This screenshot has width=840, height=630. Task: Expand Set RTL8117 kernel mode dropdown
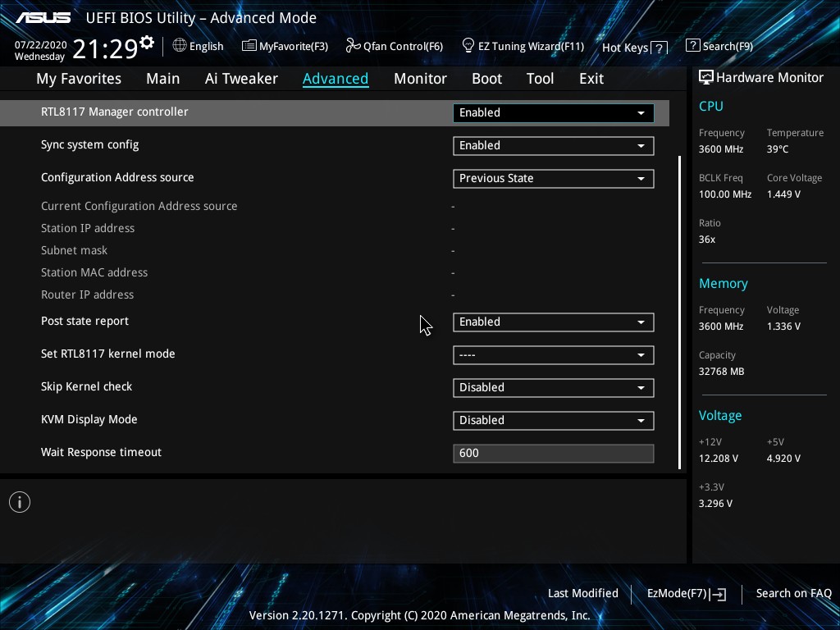coord(553,355)
